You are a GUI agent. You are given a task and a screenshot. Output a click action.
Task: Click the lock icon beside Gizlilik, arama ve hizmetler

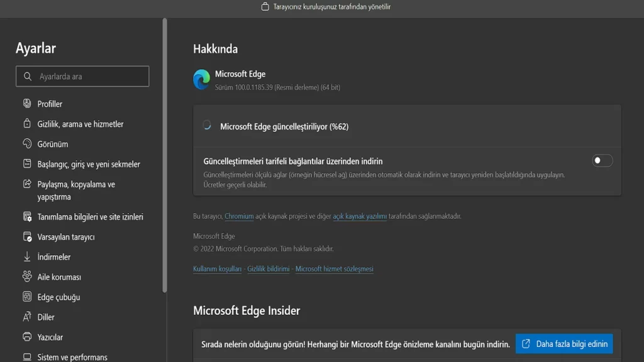27,124
